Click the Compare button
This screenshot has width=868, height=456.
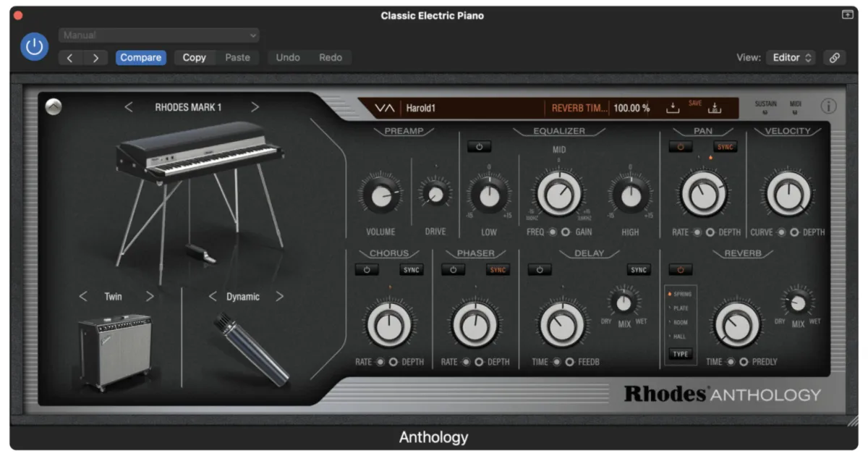point(141,58)
